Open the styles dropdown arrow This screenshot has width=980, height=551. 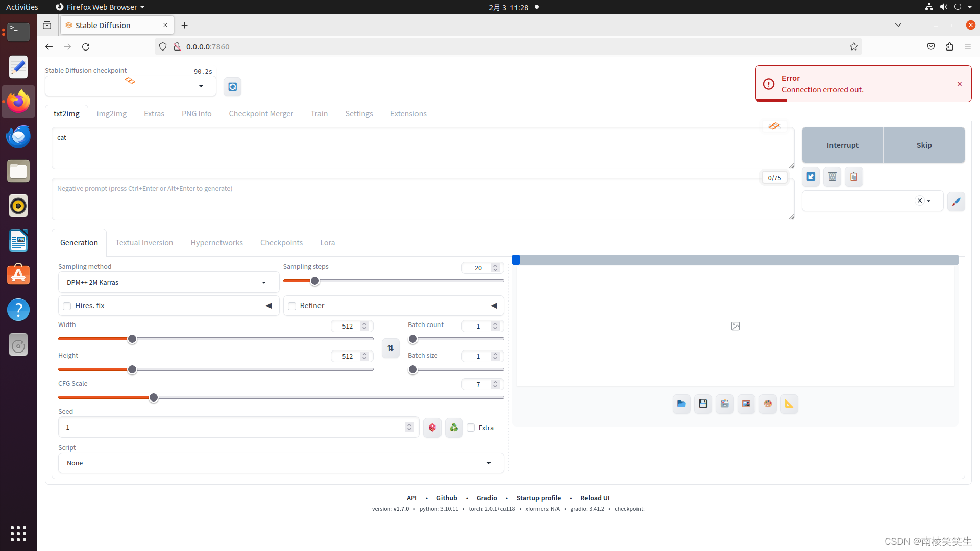pos(929,201)
